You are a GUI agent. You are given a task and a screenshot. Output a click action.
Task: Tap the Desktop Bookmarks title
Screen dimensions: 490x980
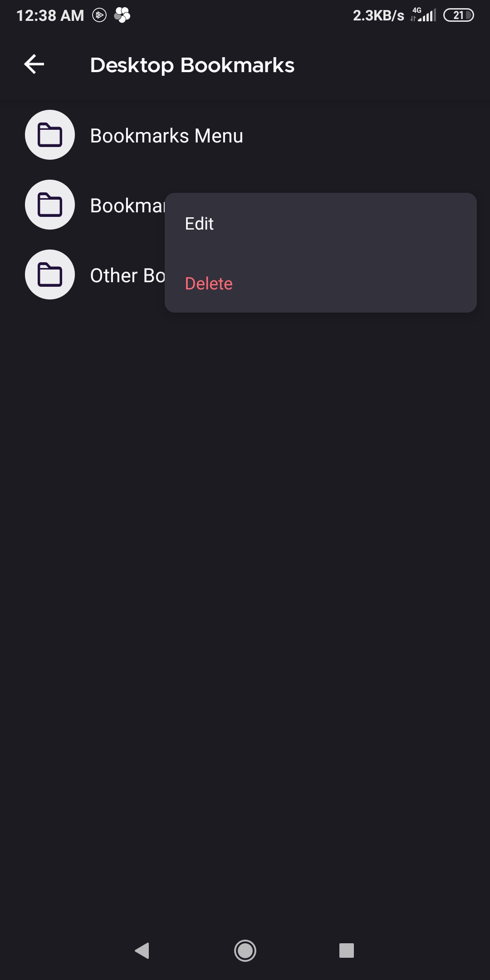pyautogui.click(x=192, y=65)
